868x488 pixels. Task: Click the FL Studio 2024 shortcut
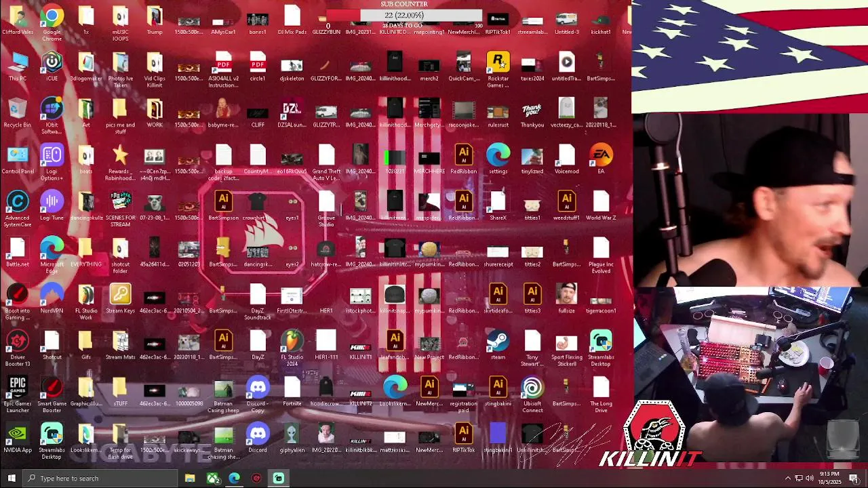[292, 348]
